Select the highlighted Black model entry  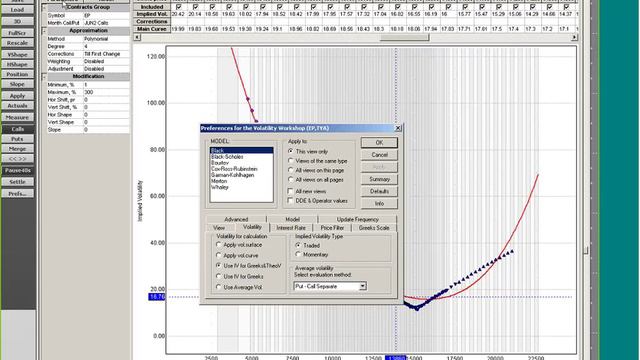tap(242, 151)
